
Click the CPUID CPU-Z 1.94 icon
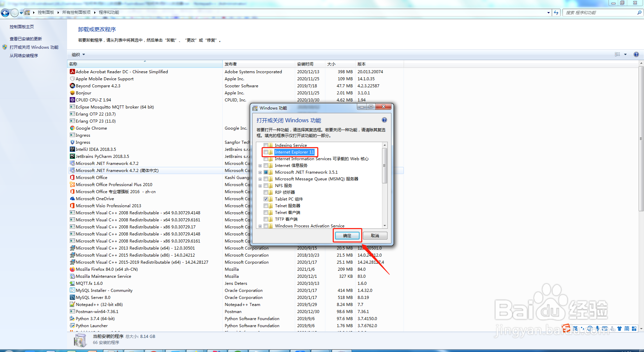coord(72,100)
